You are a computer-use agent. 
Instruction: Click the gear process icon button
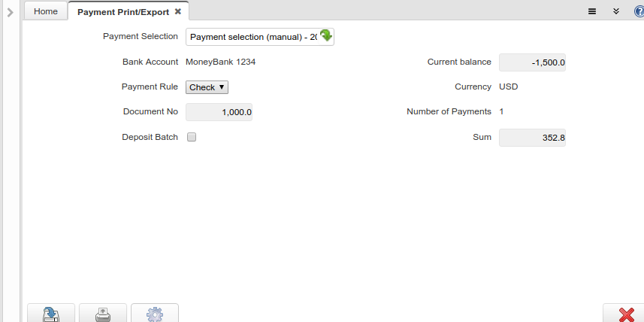[x=155, y=314]
